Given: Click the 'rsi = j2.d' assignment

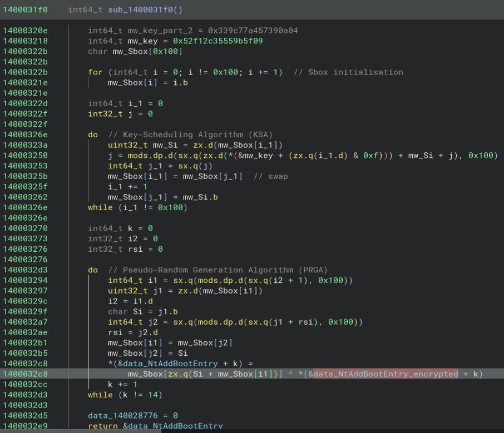Looking at the screenshot, I should (x=133, y=332).
